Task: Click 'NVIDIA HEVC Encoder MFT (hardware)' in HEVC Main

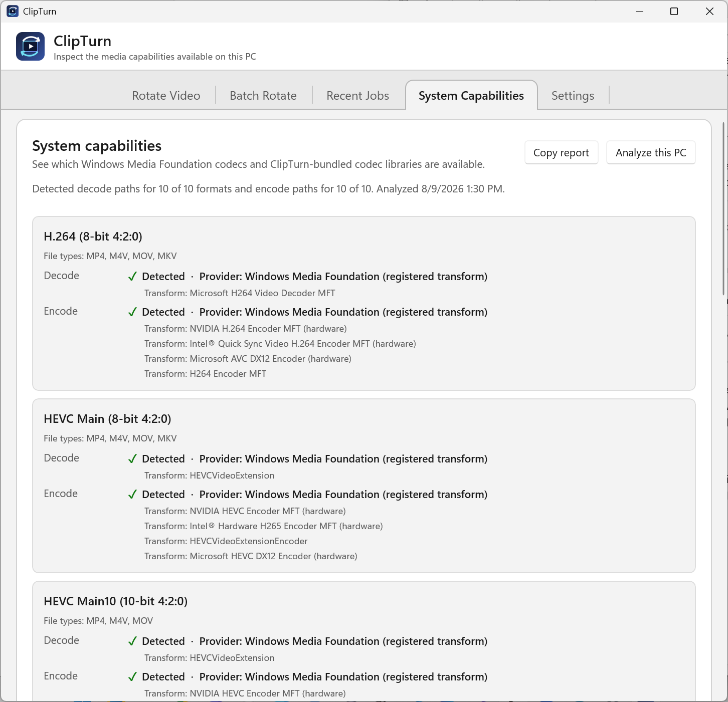Action: click(245, 511)
